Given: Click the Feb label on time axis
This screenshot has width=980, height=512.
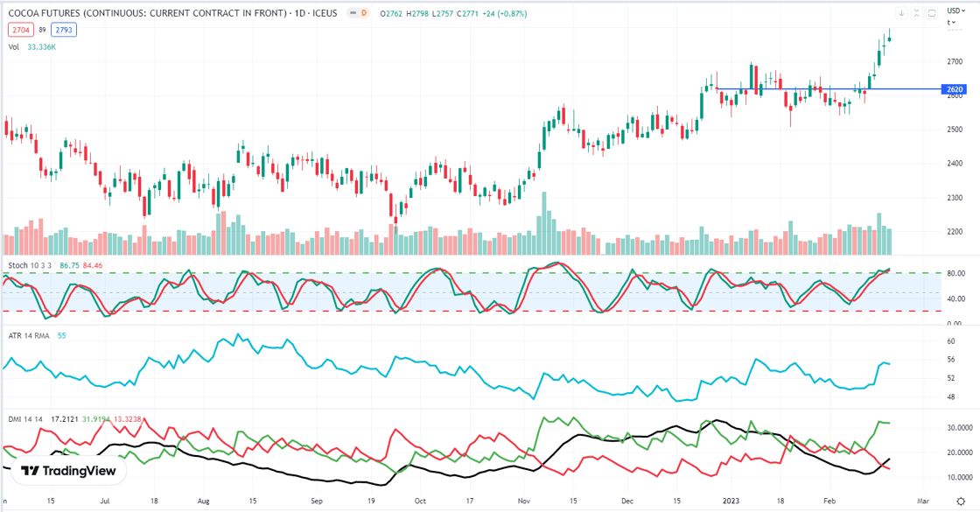Looking at the screenshot, I should 829,501.
